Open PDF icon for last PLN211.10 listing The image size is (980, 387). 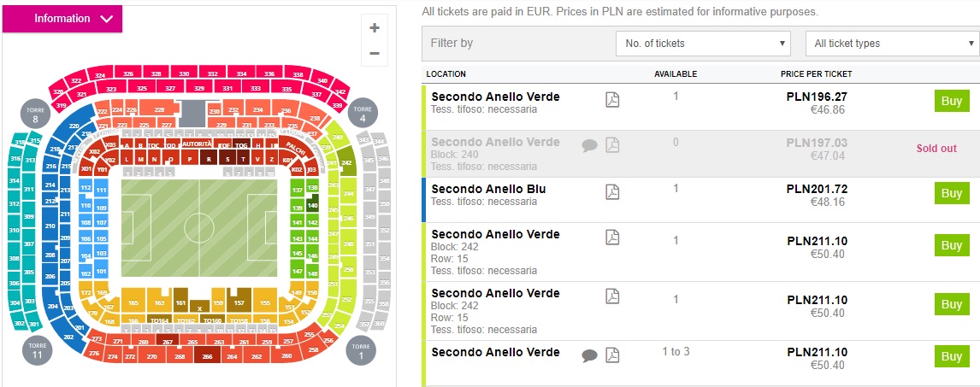[612, 355]
